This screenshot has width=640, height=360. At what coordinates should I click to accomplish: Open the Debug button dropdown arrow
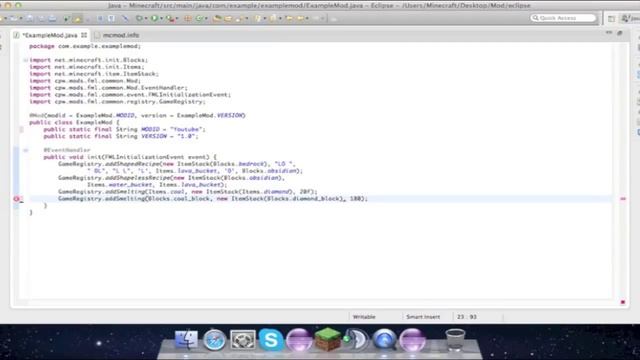tap(146, 18)
